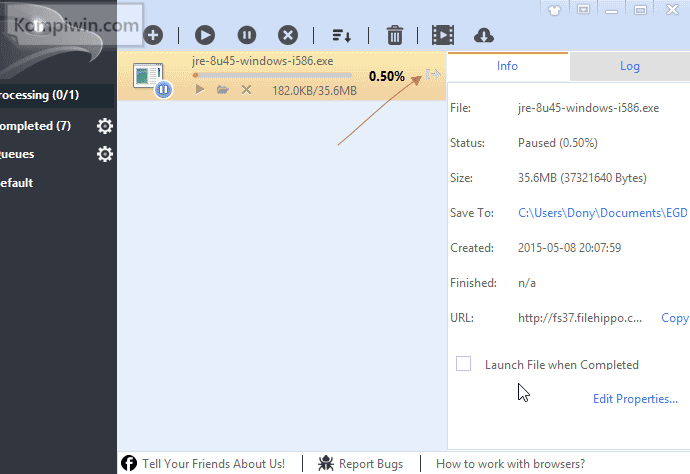Select the Queues sidebar item
This screenshot has width=690, height=474.
[17, 154]
